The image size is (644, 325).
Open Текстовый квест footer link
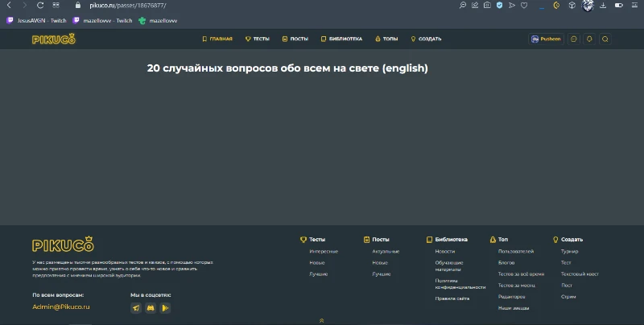pyautogui.click(x=580, y=274)
